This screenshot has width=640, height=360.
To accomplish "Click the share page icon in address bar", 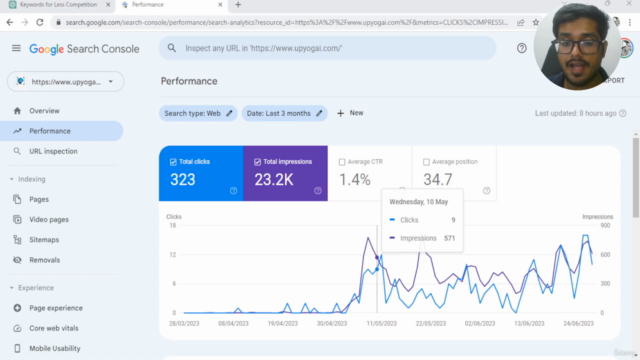I will click(520, 22).
